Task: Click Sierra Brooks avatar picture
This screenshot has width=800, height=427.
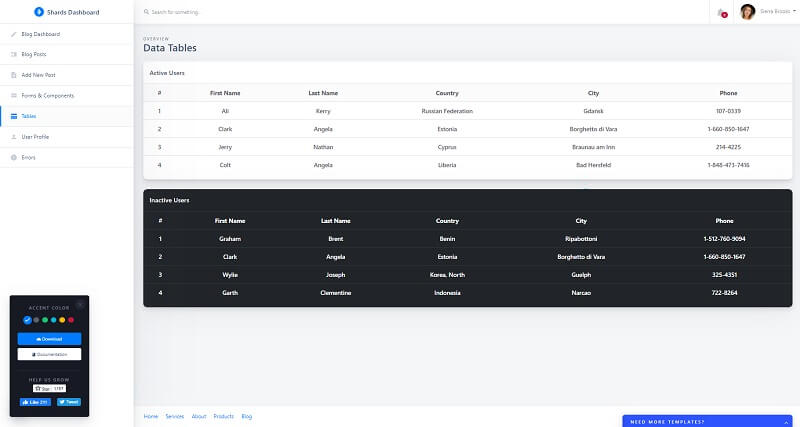Action: click(747, 12)
